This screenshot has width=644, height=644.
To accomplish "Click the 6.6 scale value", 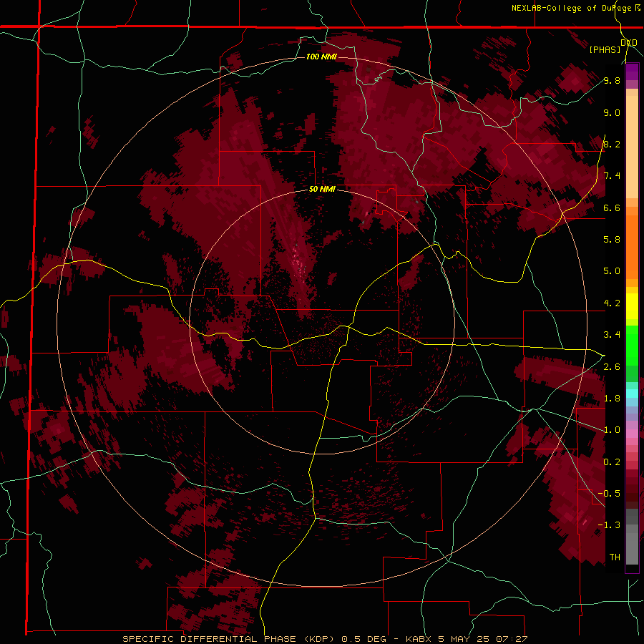I will pos(612,208).
